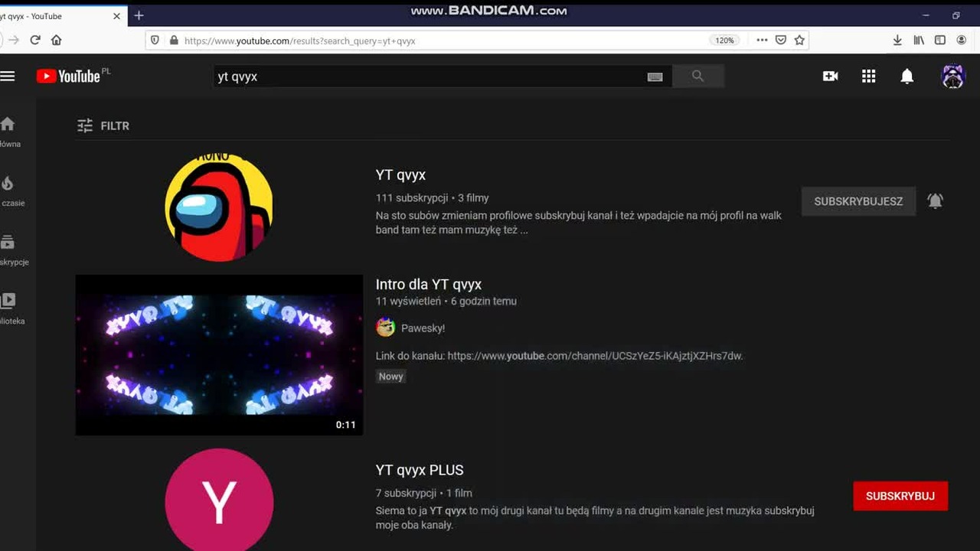Click the yt qvyx search input field
980x551 pixels.
(429, 77)
